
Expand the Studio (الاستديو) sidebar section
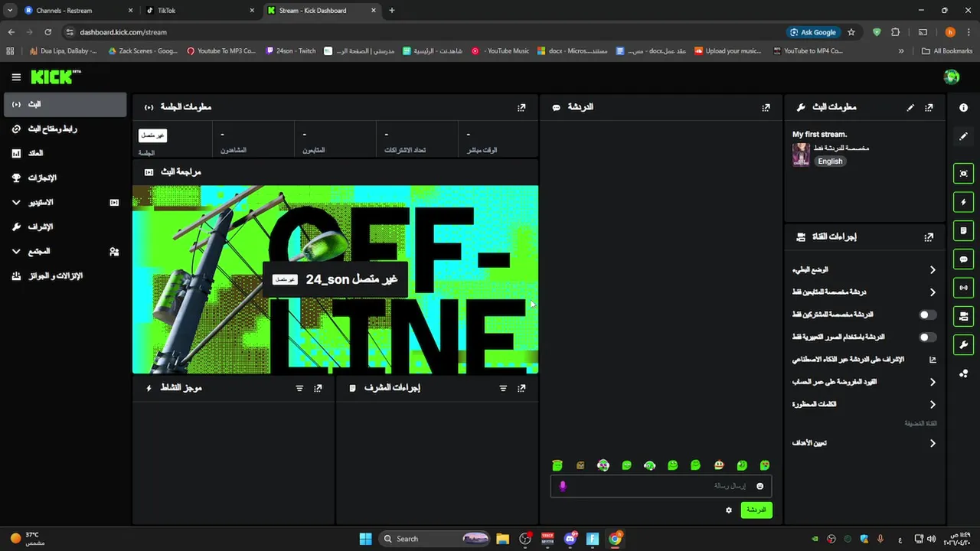[x=65, y=203]
